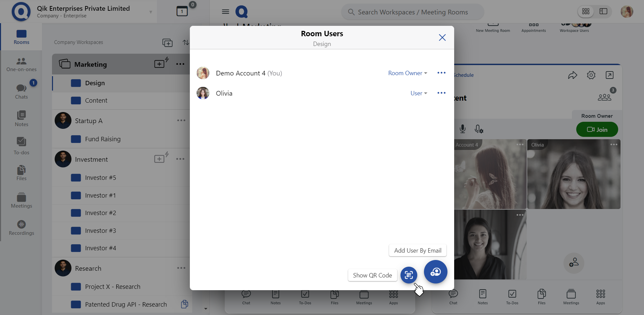This screenshot has width=644, height=315.
Task: Open room users group icon
Action: [x=604, y=97]
